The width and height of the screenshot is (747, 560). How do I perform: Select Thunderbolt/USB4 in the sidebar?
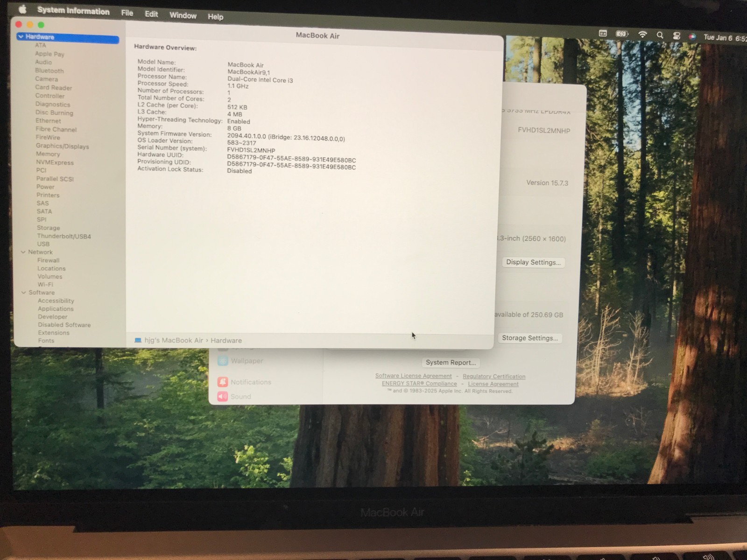pyautogui.click(x=64, y=236)
